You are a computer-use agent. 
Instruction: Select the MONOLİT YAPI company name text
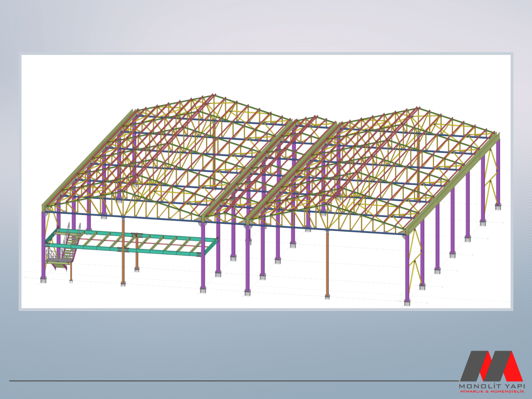(x=491, y=386)
